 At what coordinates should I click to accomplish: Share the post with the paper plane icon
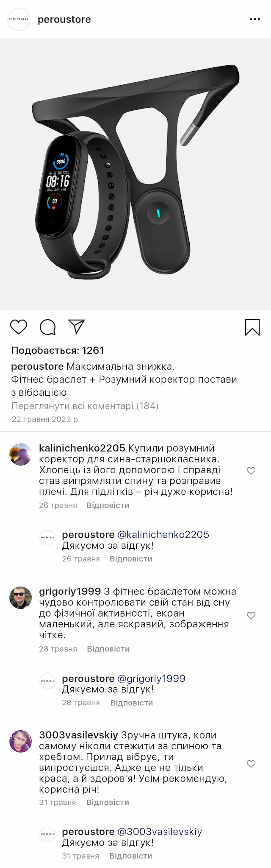[77, 327]
